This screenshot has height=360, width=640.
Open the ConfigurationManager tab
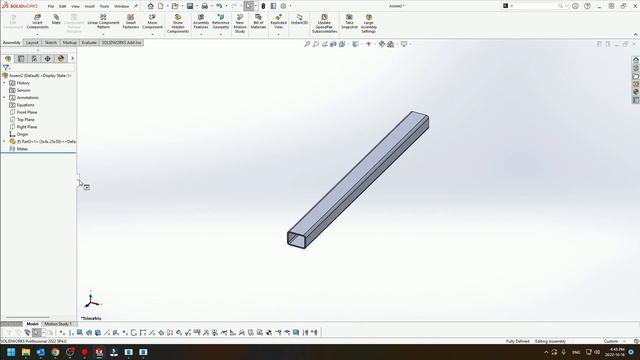pyautogui.click(x=34, y=59)
